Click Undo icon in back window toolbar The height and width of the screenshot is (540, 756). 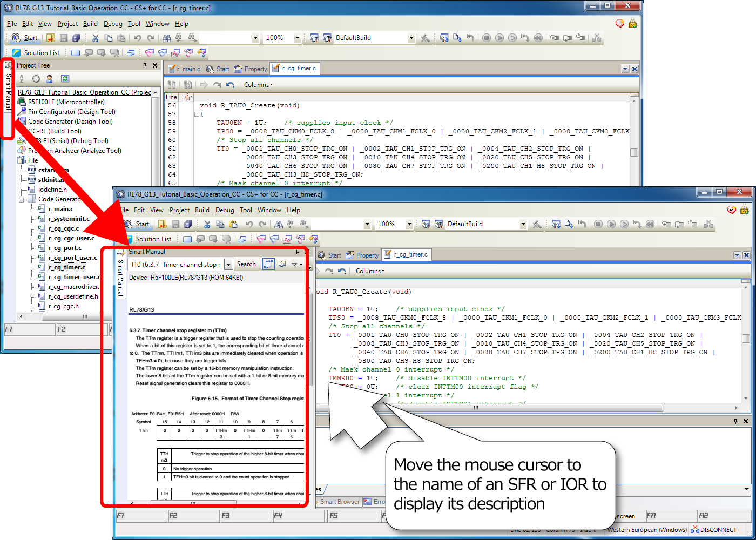(138, 38)
